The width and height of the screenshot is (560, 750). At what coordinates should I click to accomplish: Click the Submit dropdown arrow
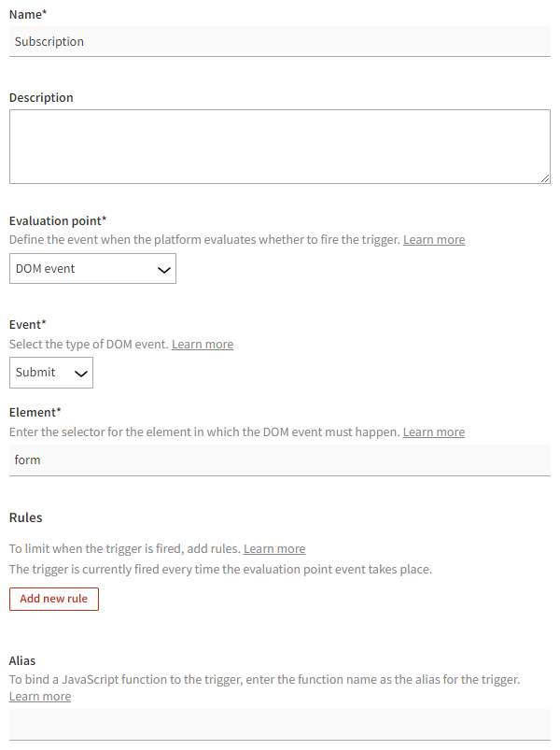pos(79,372)
